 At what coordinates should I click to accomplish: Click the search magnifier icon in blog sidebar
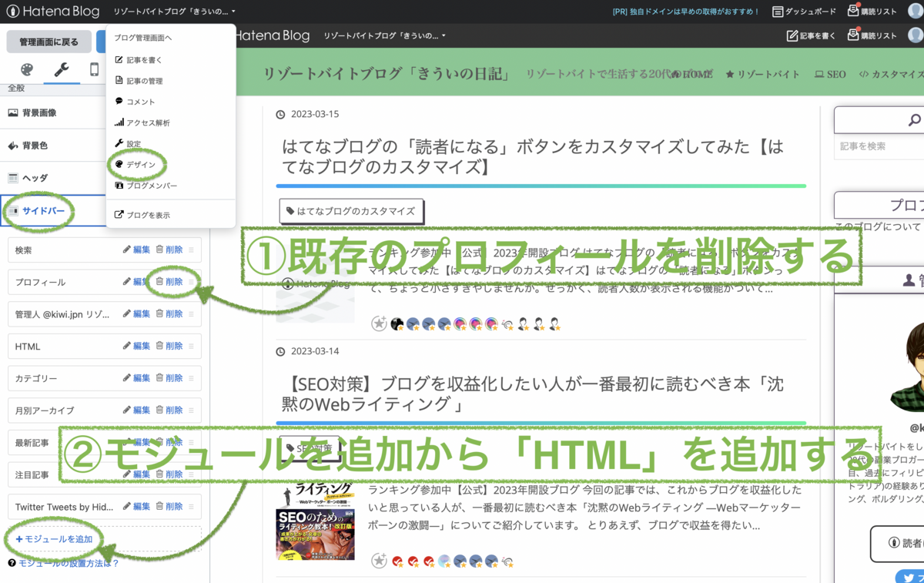pos(914,120)
